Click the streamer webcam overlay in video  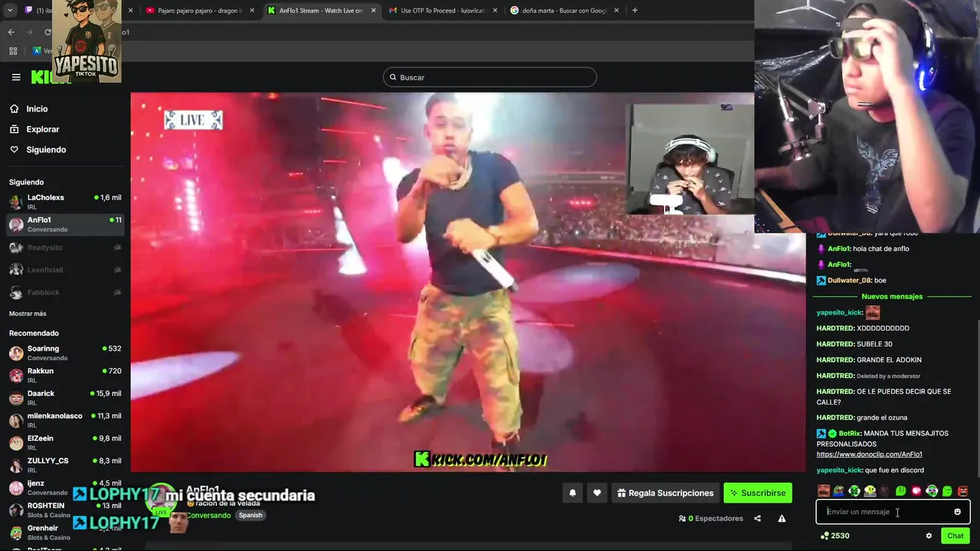coord(691,158)
